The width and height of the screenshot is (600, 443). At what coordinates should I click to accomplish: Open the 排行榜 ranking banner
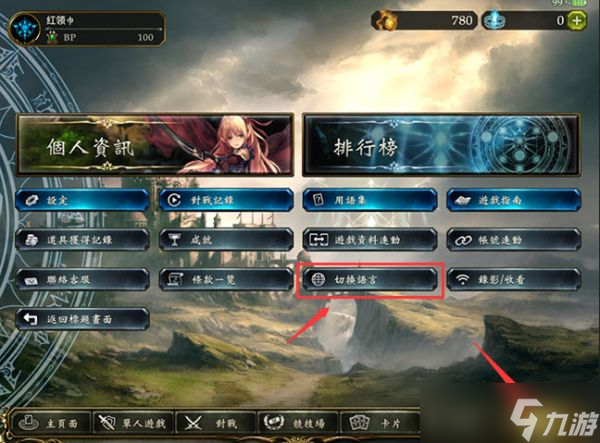[442, 145]
